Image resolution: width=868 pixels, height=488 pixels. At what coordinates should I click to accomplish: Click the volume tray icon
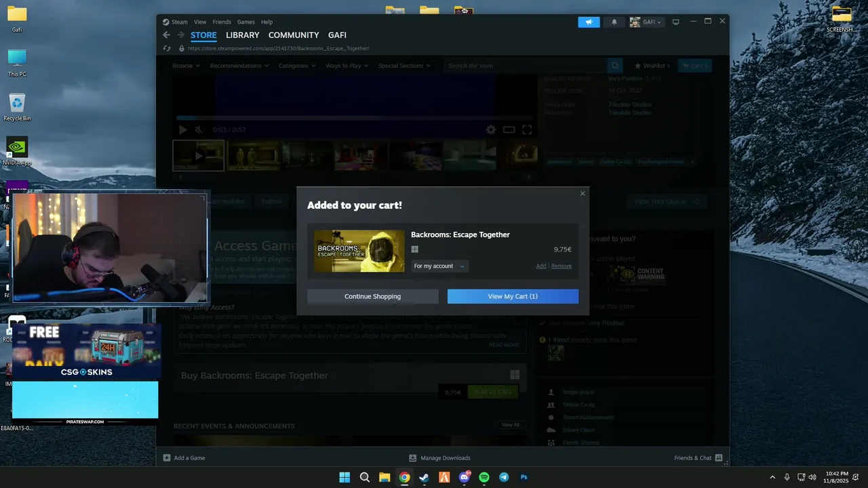(812, 477)
